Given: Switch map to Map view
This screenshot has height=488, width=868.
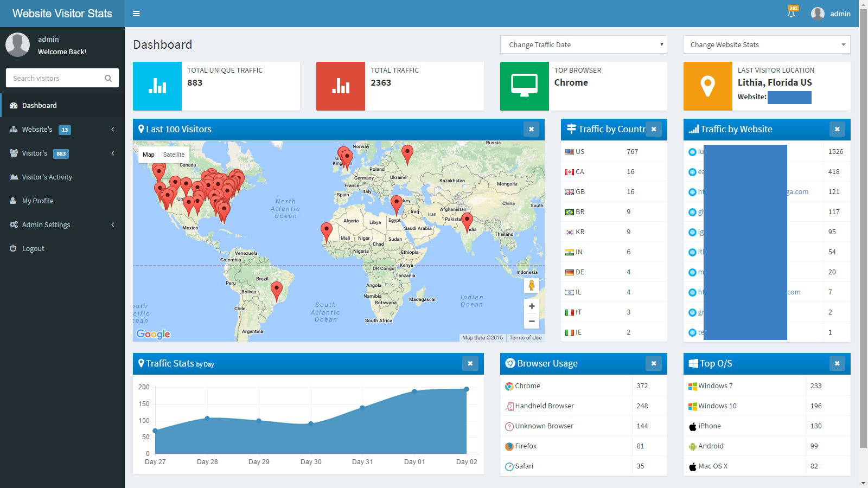Looking at the screenshot, I should 148,155.
